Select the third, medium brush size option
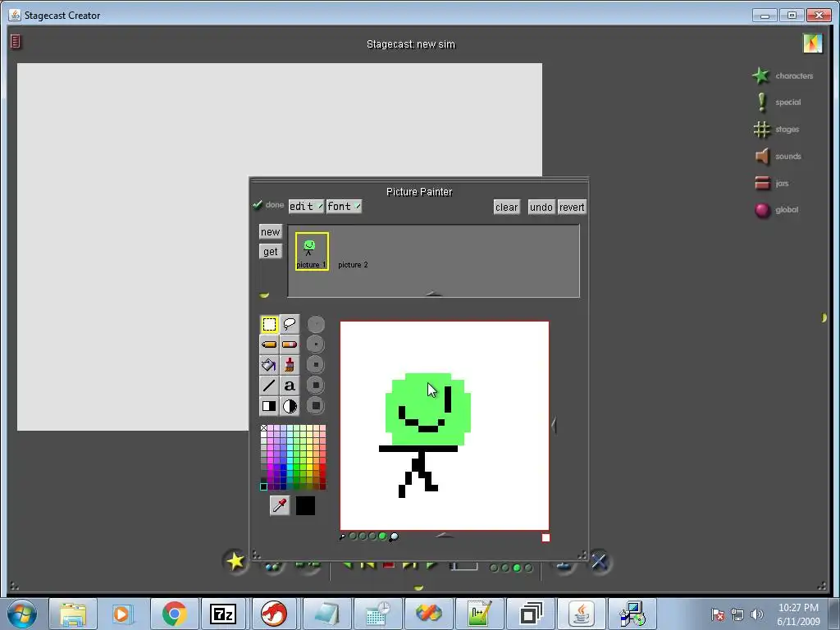This screenshot has width=840, height=630. coord(316,365)
